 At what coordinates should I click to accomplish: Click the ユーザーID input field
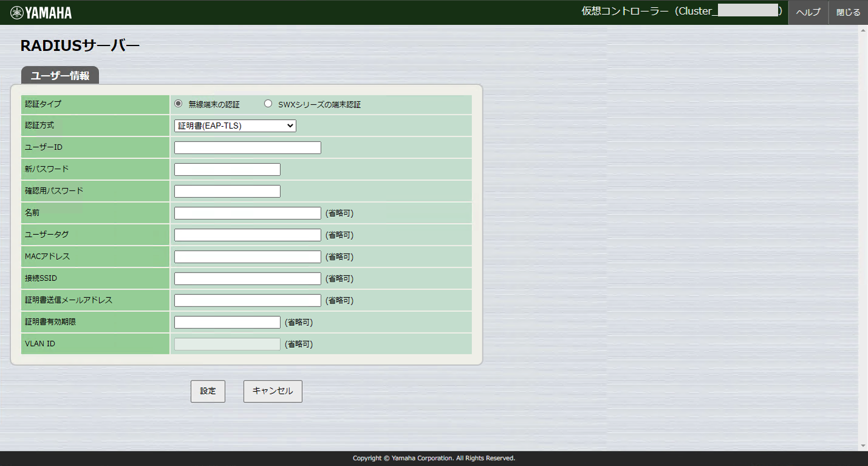click(x=247, y=147)
